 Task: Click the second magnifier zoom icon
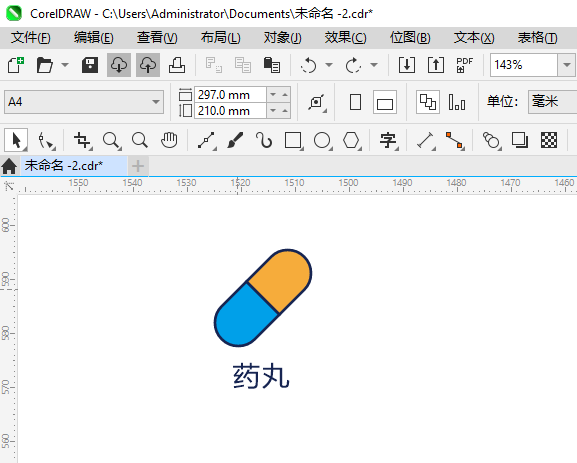[140, 141]
